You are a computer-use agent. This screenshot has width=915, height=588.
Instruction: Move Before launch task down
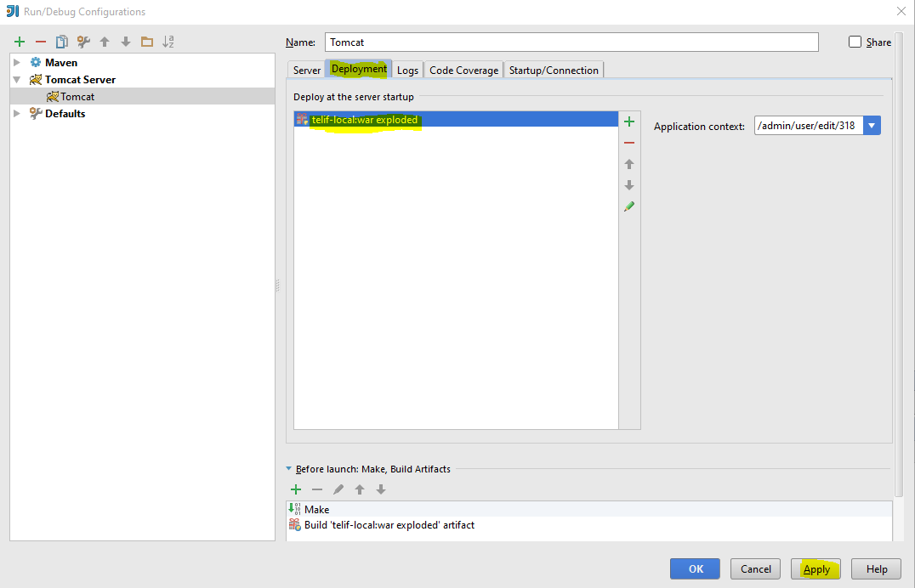pyautogui.click(x=380, y=489)
